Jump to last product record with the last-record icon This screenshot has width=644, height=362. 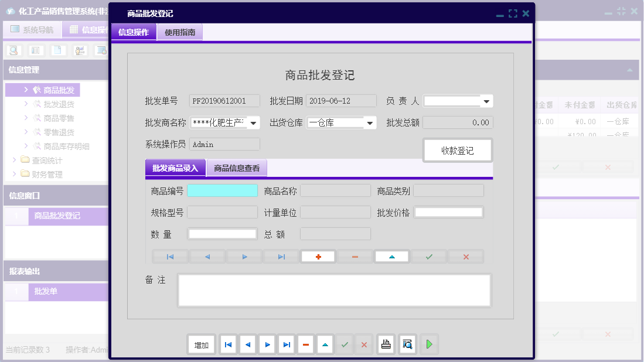tap(281, 256)
